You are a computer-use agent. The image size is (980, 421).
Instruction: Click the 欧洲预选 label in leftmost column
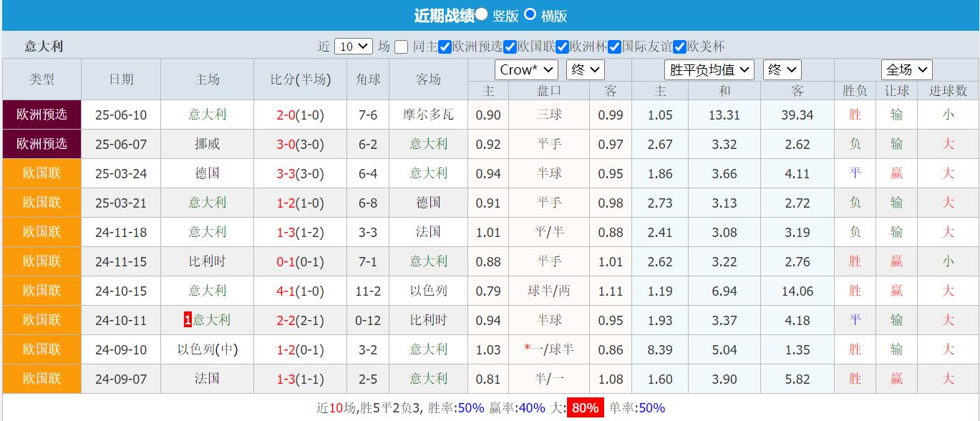point(41,114)
